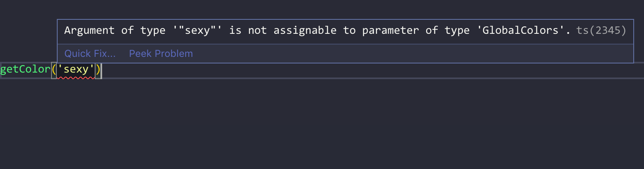The width and height of the screenshot is (644, 169).
Task: Click the opening parenthesis after getColor
Action: 54,69
